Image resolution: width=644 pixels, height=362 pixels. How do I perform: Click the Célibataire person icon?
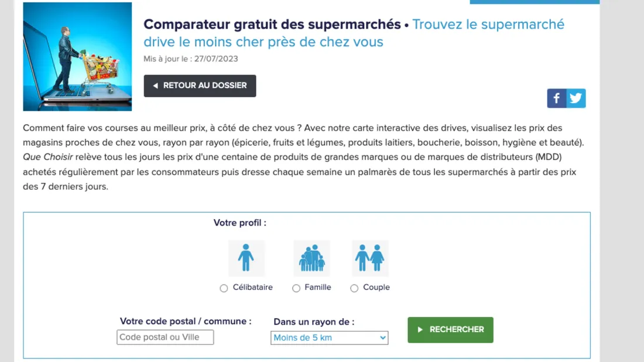pos(246,257)
